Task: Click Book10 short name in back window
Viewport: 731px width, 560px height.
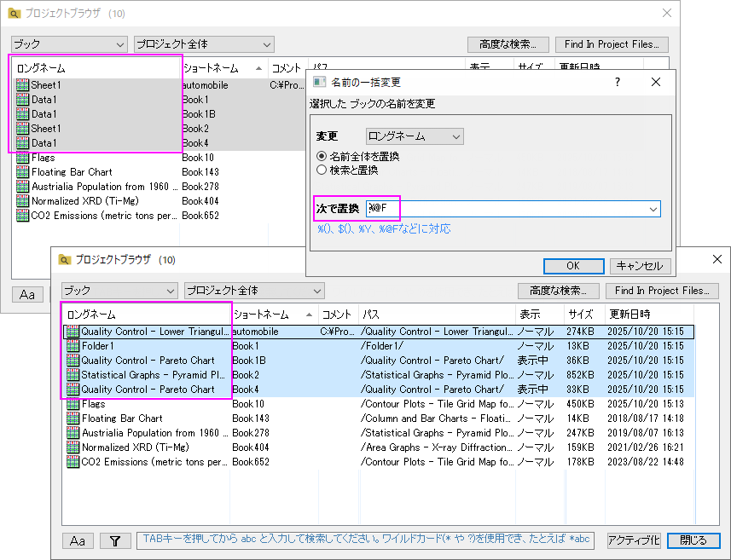Action: click(198, 158)
